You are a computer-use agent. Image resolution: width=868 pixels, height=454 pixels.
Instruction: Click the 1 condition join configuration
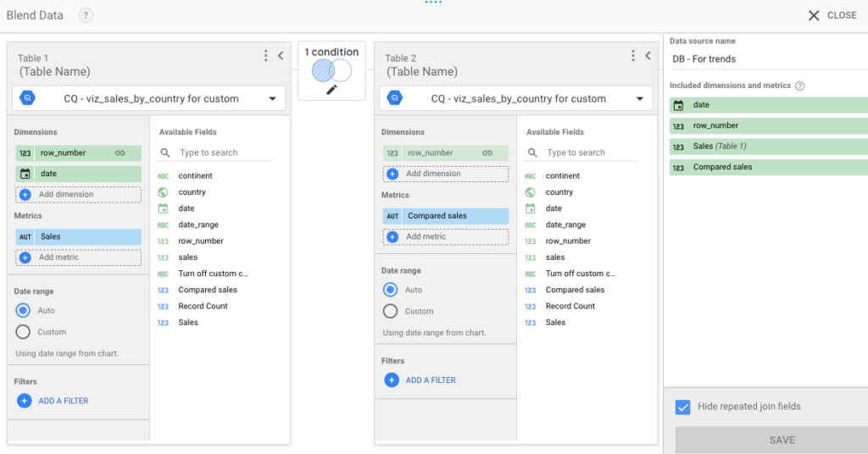331,71
